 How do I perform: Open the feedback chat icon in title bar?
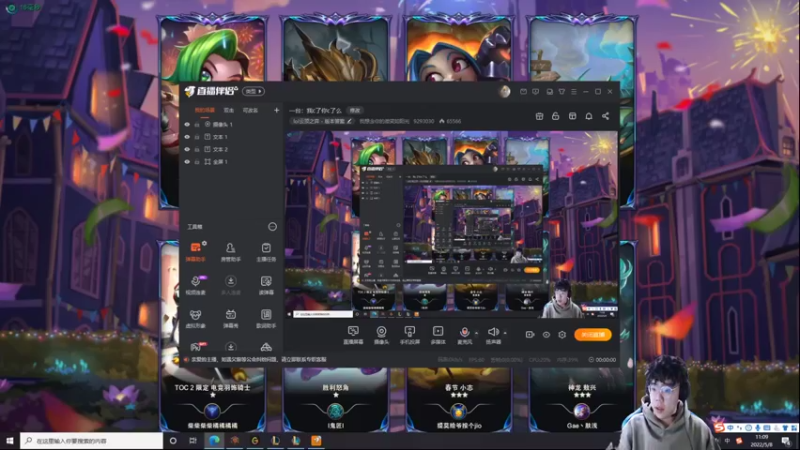pyautogui.click(x=536, y=92)
